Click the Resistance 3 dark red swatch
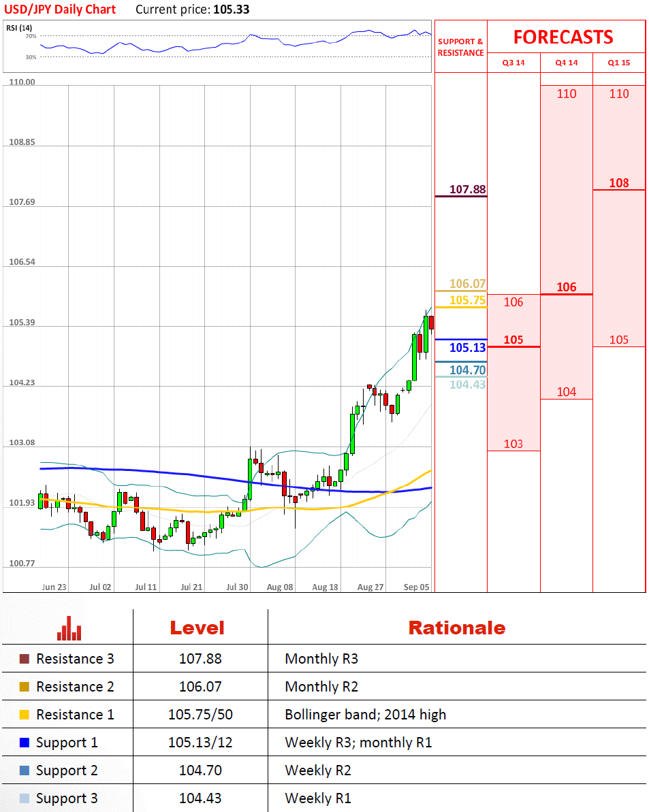Screen dimensions: 649x812 click(25, 659)
